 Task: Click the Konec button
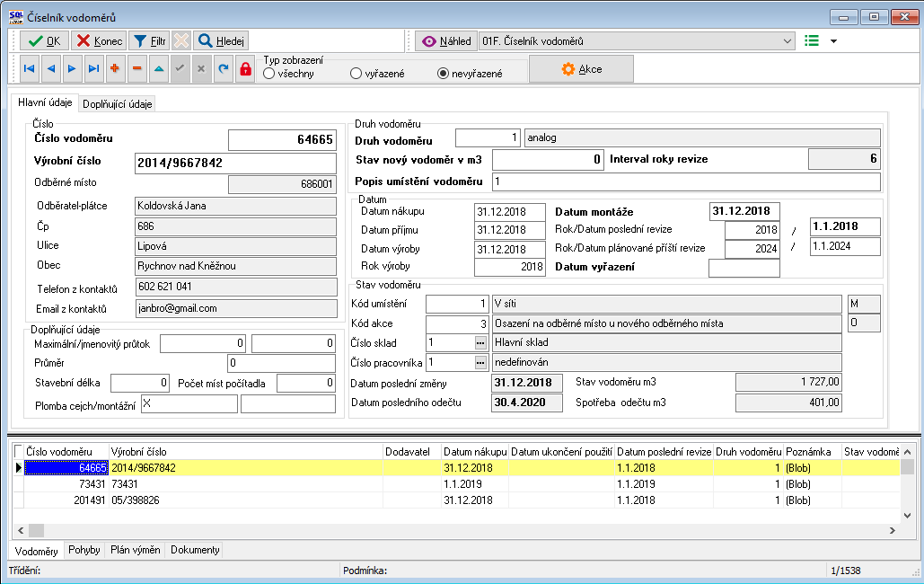click(99, 40)
